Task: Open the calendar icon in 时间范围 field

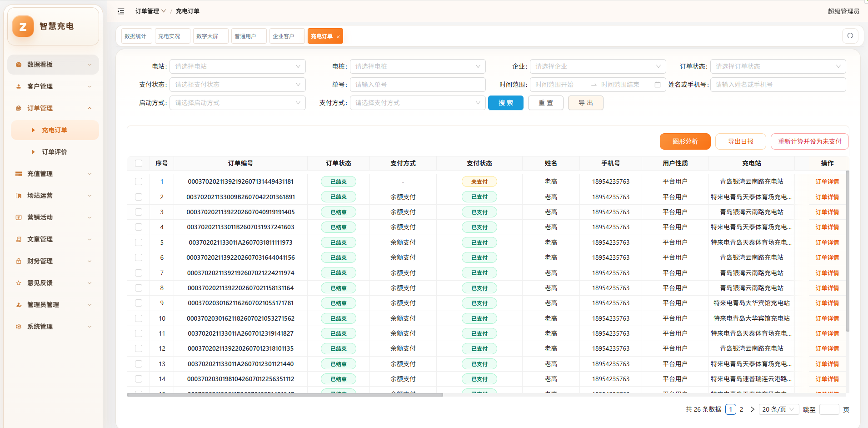Action: 658,85
